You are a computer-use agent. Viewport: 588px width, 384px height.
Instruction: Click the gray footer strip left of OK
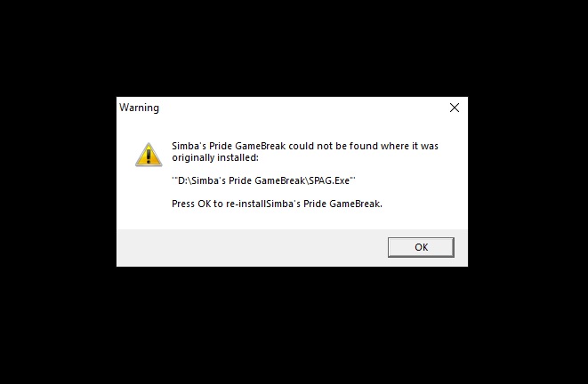pyautogui.click(x=251, y=248)
